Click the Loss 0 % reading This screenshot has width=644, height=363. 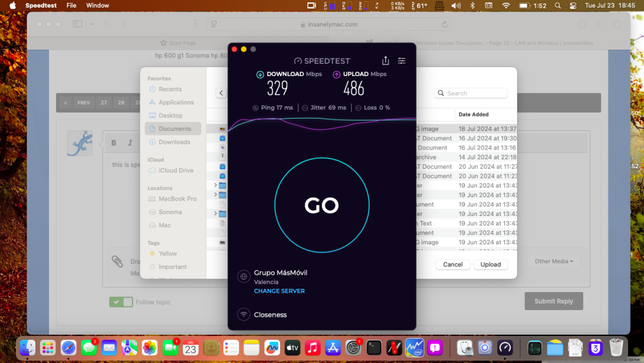[372, 108]
